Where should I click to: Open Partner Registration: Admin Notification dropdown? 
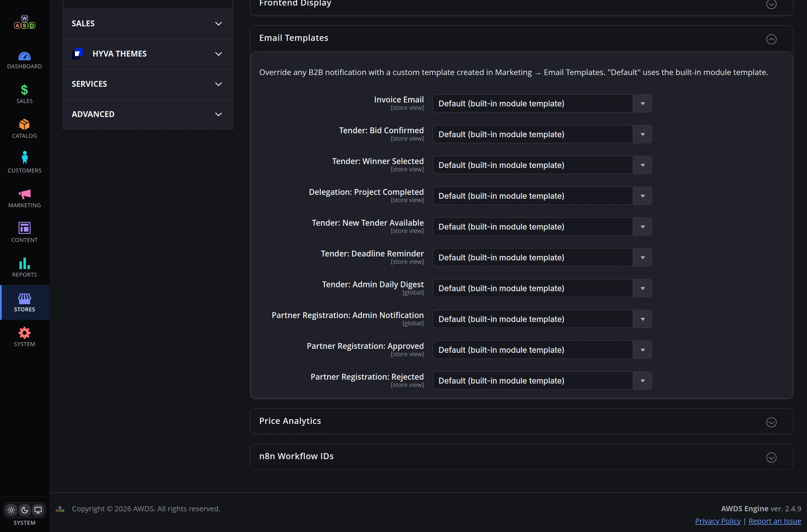[x=542, y=319]
